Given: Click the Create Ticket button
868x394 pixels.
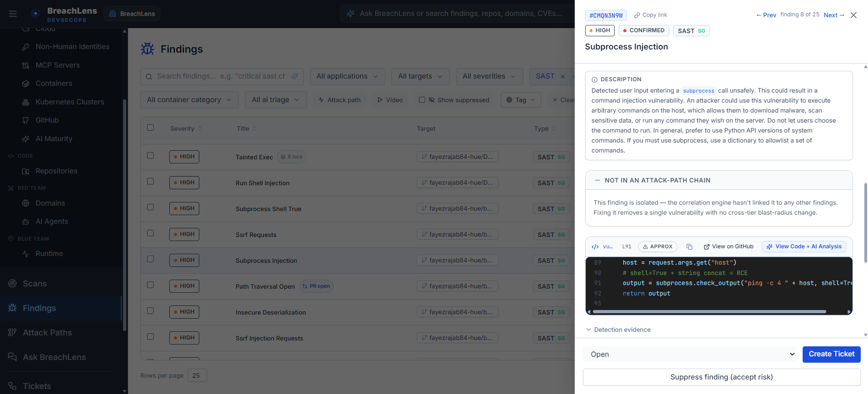Looking at the screenshot, I should coord(831,355).
